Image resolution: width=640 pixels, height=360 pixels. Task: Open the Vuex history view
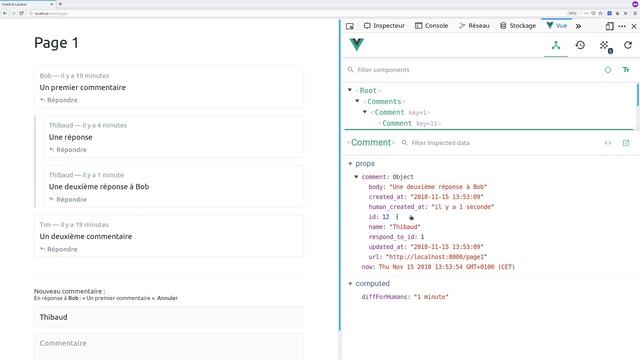pos(580,45)
